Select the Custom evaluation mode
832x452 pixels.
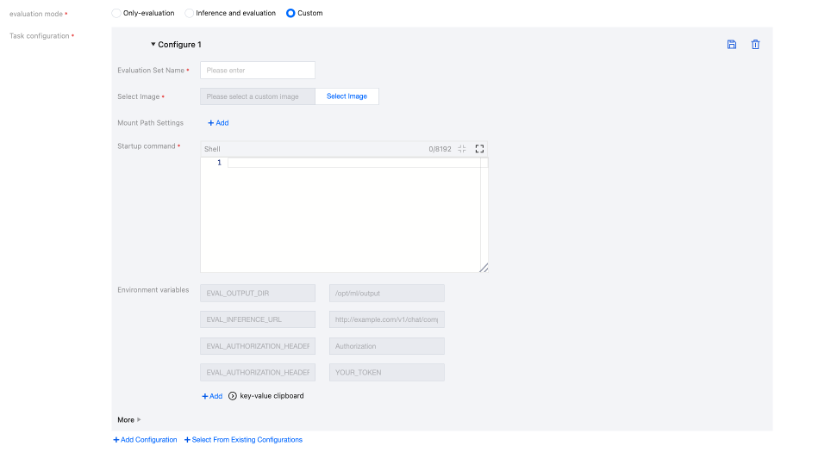[x=291, y=13]
